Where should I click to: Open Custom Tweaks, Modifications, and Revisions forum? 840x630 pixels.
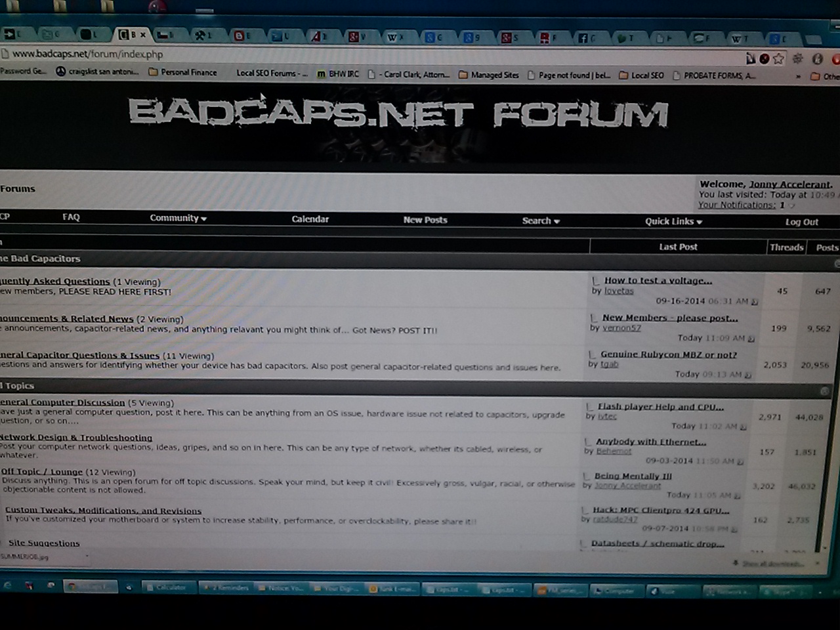pos(103,511)
